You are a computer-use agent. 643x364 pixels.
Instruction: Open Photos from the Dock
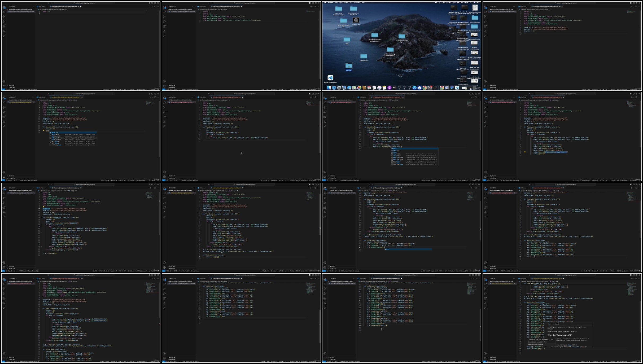[359, 88]
